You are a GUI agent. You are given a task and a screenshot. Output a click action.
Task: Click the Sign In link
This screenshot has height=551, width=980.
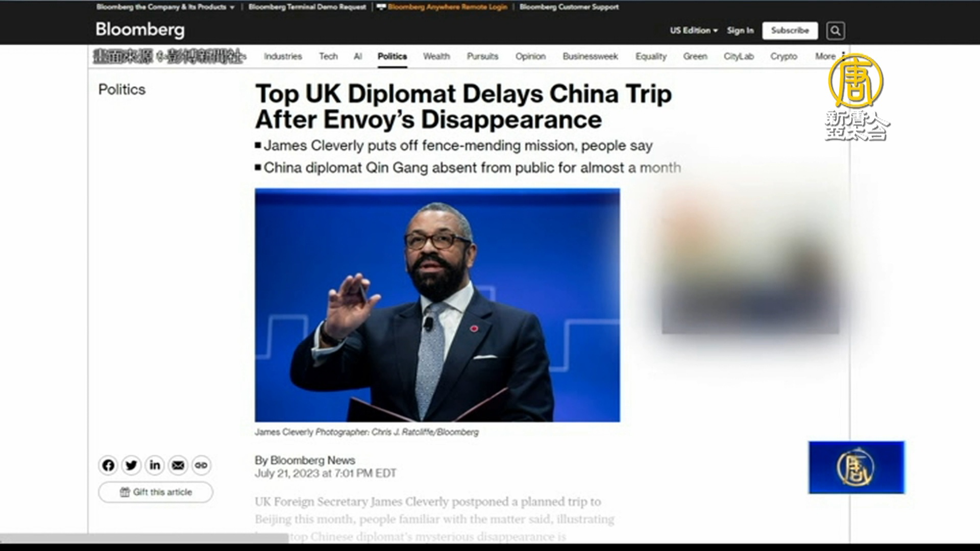click(740, 31)
